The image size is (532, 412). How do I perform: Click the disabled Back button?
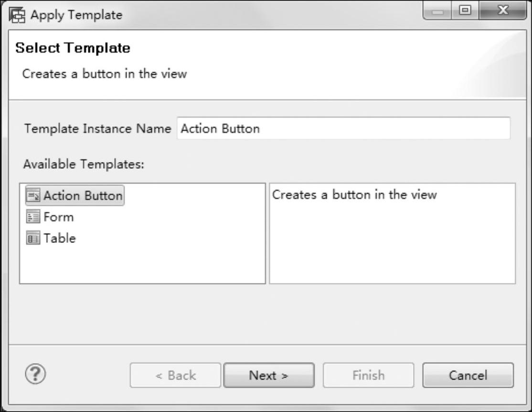tap(175, 375)
